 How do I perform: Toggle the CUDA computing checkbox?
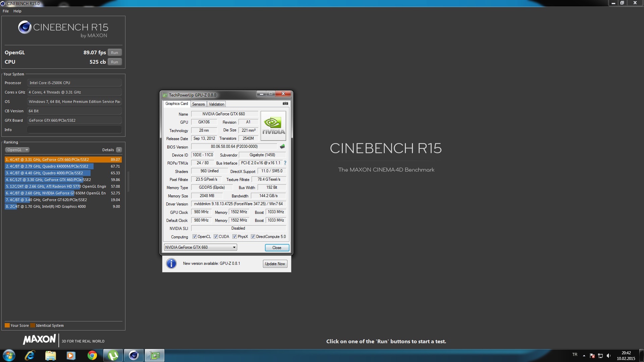click(215, 236)
